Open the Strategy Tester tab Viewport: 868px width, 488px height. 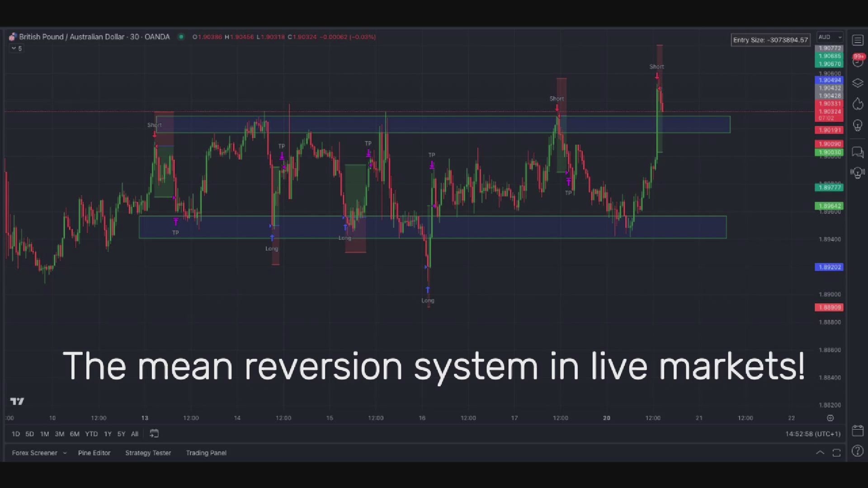pyautogui.click(x=148, y=453)
